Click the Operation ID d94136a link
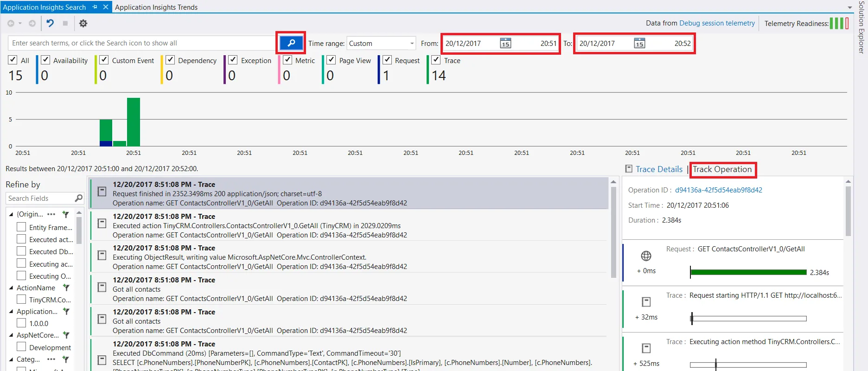This screenshot has height=371, width=868. 718,190
